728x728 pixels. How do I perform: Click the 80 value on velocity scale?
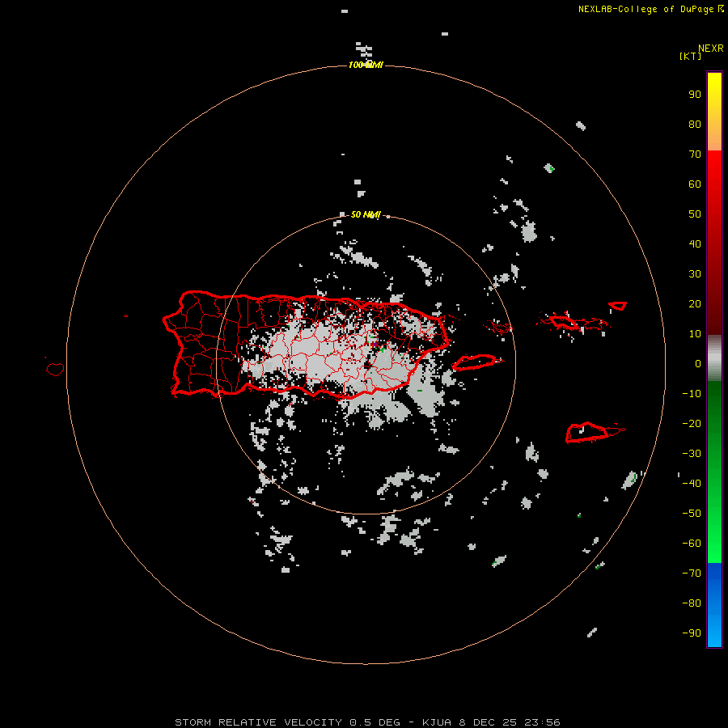tap(695, 124)
